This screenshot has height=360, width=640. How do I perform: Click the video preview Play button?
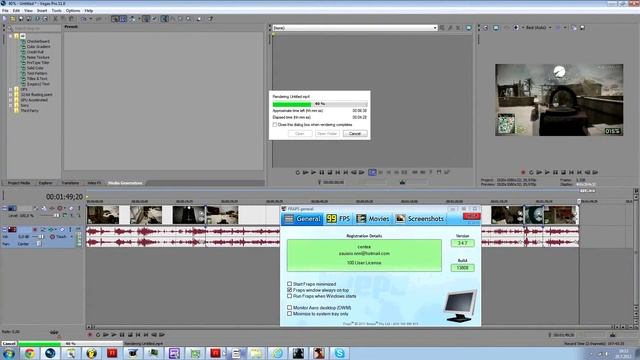(547, 172)
